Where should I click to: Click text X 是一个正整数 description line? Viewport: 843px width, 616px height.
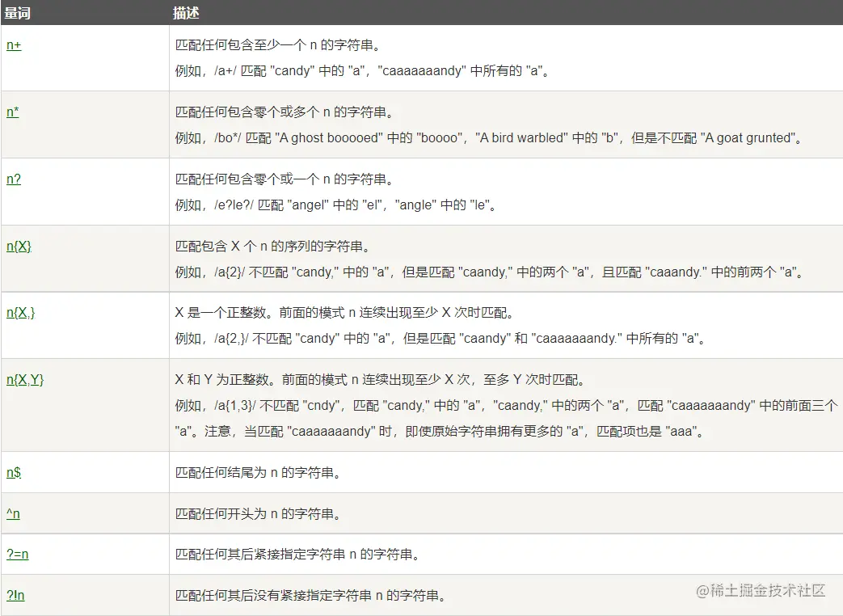click(345, 312)
